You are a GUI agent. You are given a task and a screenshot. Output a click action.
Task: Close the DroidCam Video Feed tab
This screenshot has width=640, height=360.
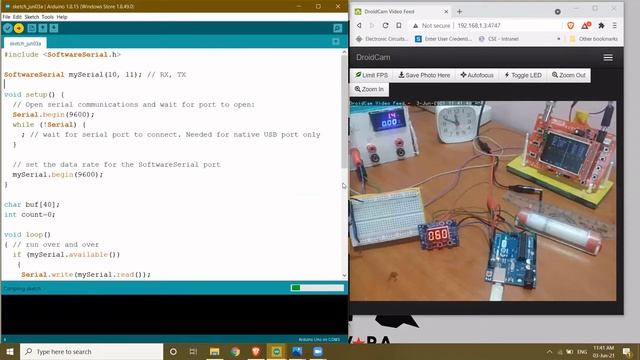(446, 11)
